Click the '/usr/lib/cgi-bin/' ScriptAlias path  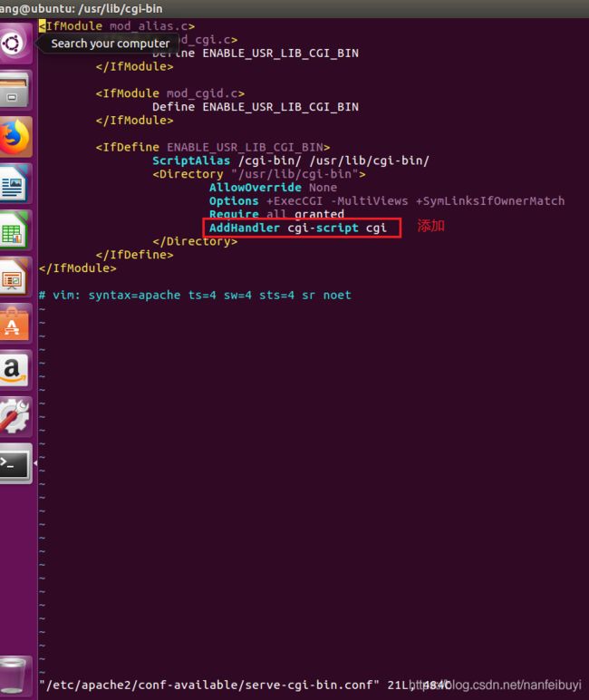point(369,160)
